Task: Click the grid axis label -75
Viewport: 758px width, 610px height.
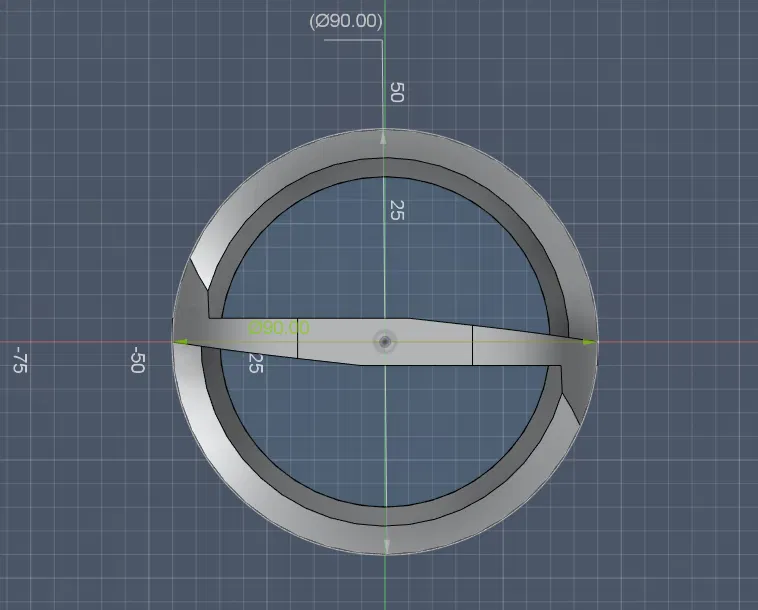Action: pos(20,360)
